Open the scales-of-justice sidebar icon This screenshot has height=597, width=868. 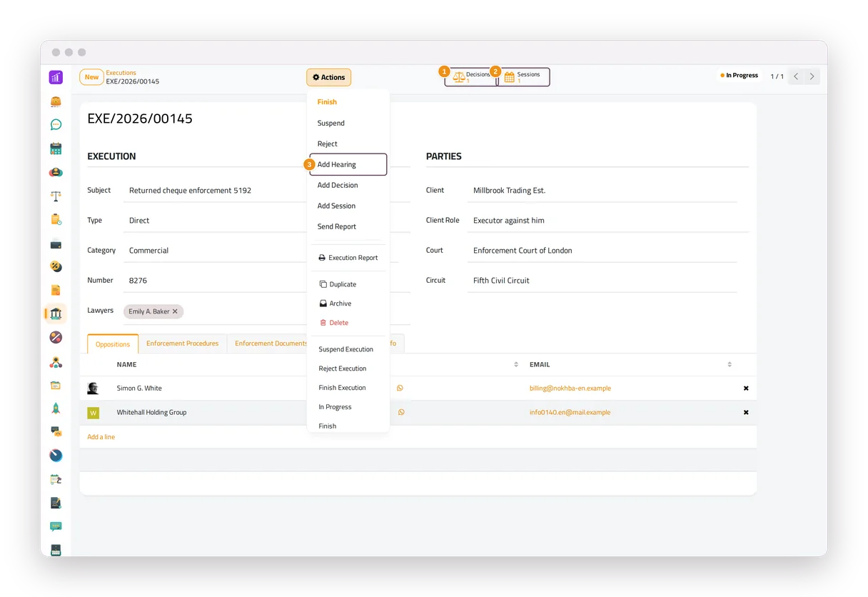(x=56, y=196)
